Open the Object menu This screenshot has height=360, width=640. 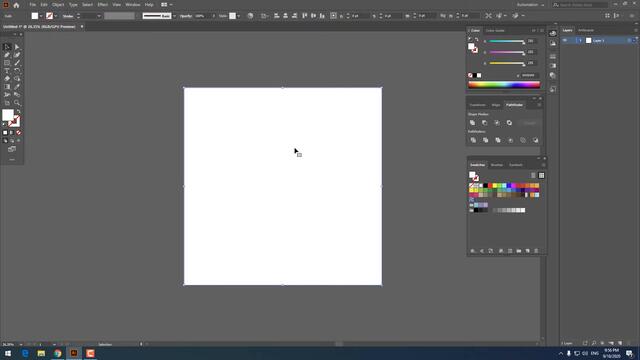point(58,4)
